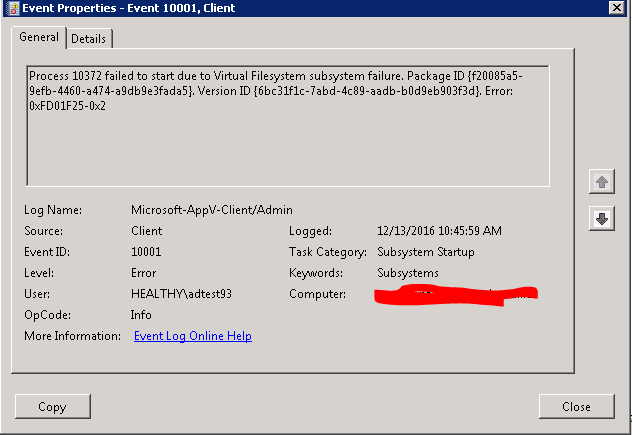Click the next event down arrow
Image resolution: width=632 pixels, height=435 pixels.
pyautogui.click(x=602, y=219)
